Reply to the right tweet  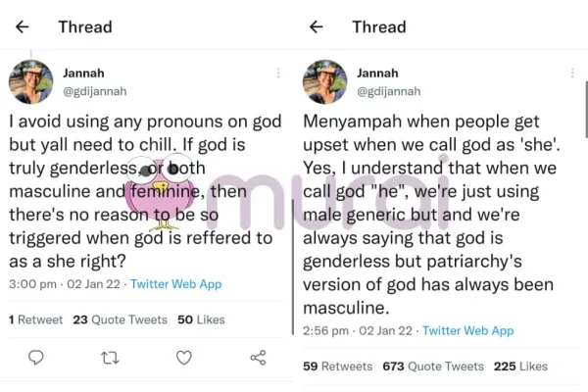326,387
